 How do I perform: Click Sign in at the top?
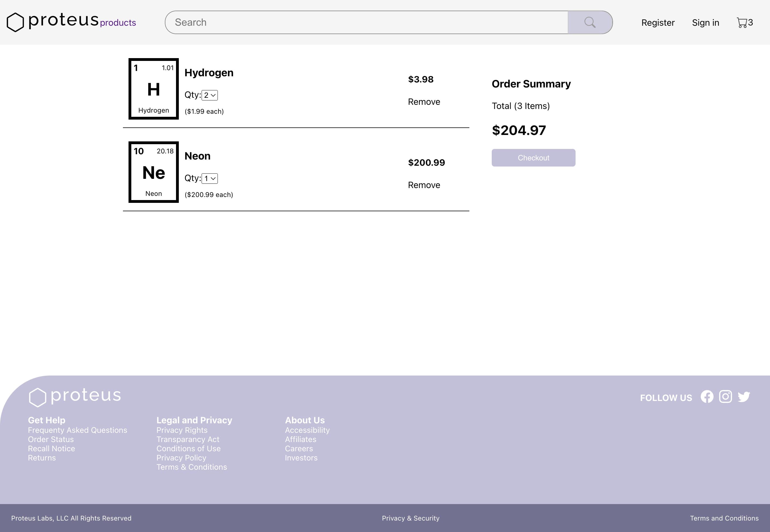(705, 23)
